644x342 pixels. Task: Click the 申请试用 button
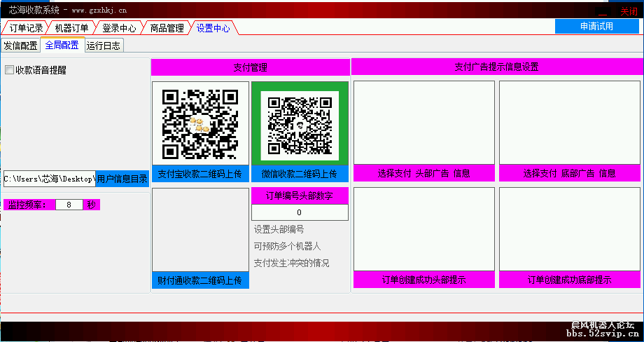pos(597,27)
